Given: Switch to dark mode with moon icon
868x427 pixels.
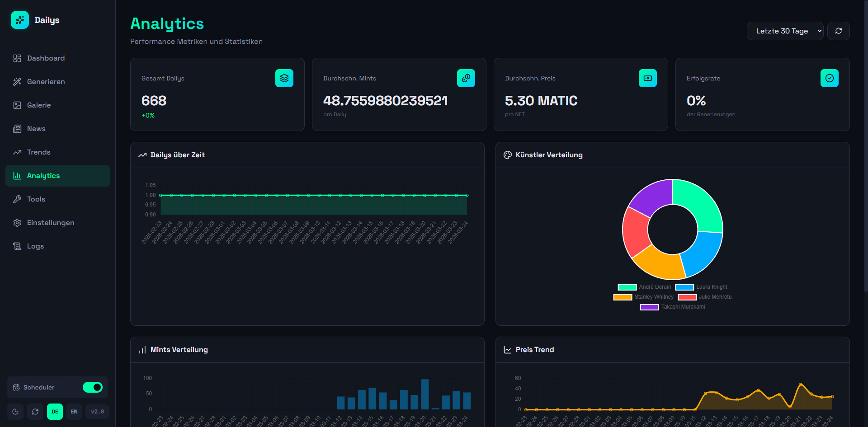Looking at the screenshot, I should pos(15,412).
